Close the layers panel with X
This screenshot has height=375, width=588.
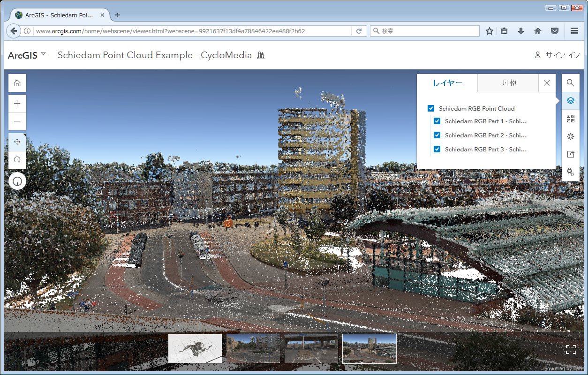[x=547, y=83]
